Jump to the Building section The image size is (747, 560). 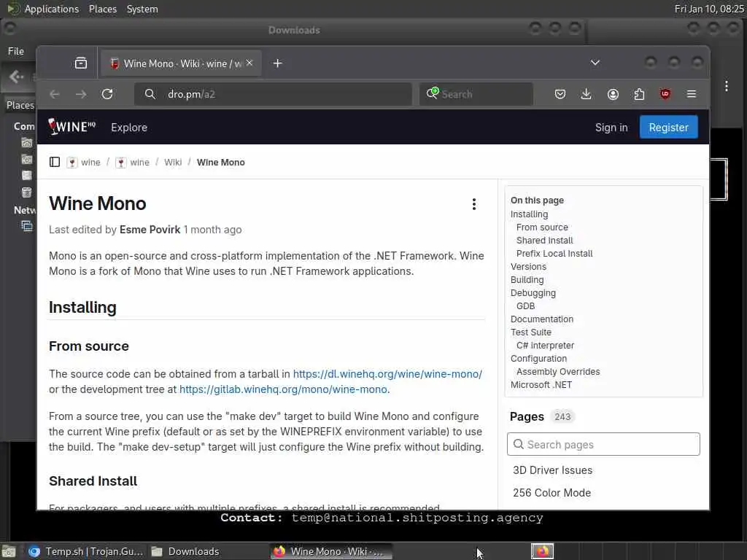[527, 279]
